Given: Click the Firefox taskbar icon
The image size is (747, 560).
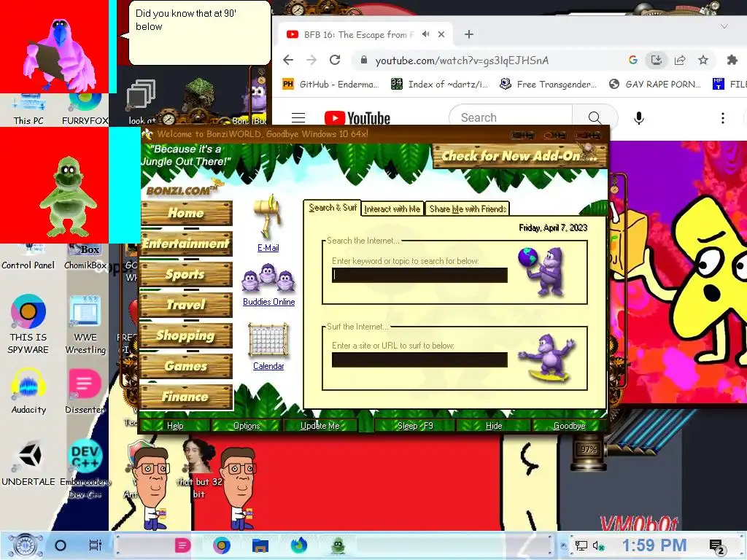Looking at the screenshot, I should (298, 545).
